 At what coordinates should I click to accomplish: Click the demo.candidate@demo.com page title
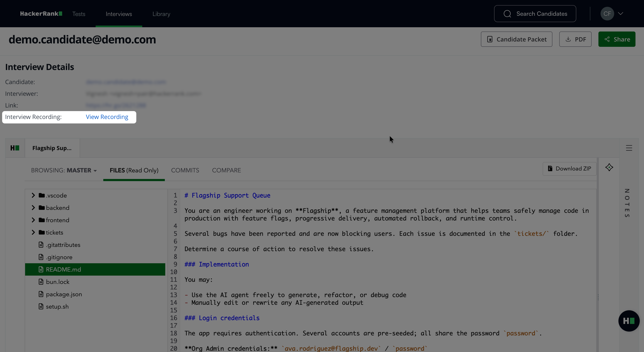click(82, 39)
